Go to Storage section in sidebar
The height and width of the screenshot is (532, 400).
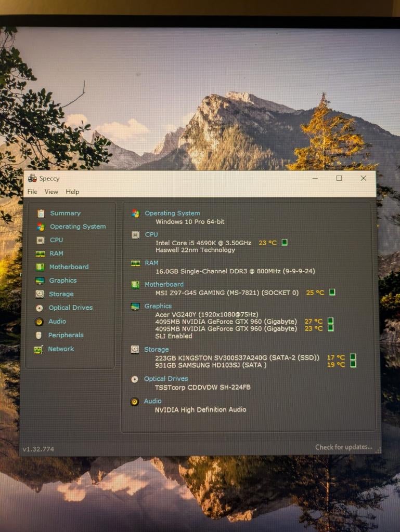click(x=61, y=294)
